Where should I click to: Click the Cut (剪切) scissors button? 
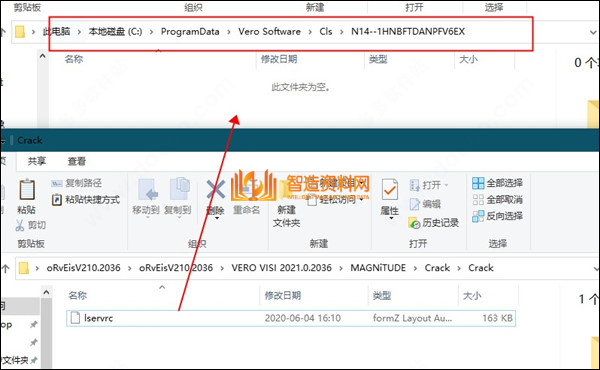click(x=31, y=225)
